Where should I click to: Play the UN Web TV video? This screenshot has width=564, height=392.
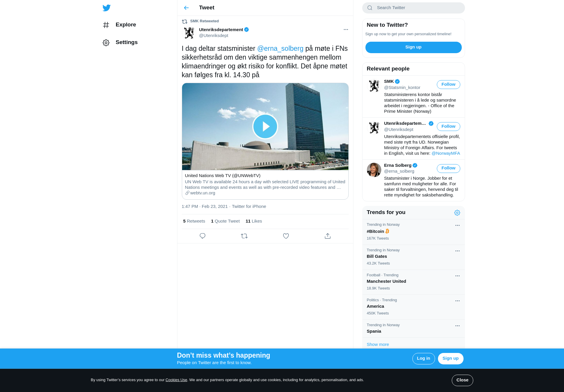[x=265, y=126]
